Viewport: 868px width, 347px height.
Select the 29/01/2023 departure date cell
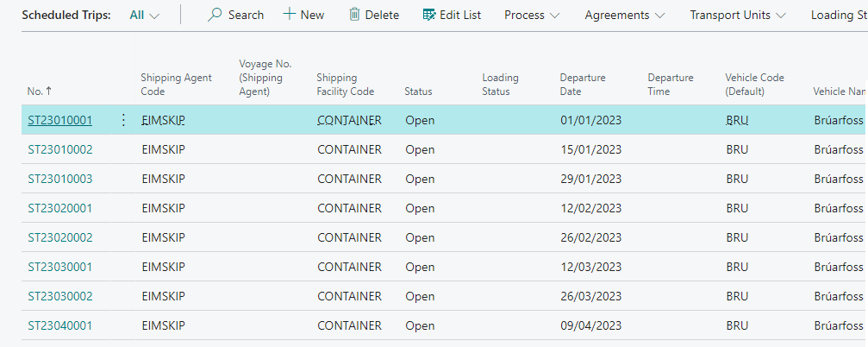[590, 179]
